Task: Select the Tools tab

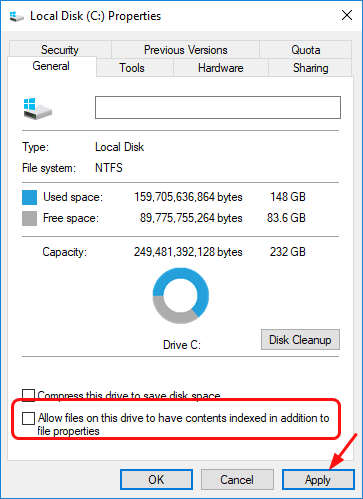Action: [x=132, y=68]
